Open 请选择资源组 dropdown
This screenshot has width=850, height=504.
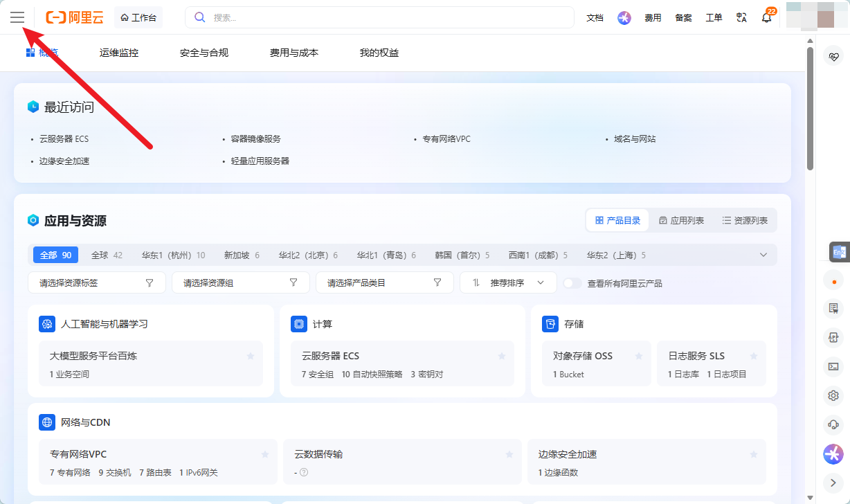241,283
